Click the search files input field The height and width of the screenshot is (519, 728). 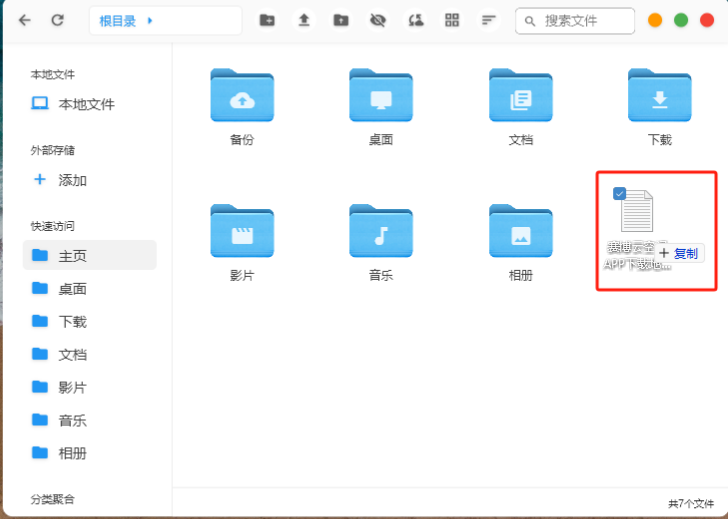click(x=585, y=20)
